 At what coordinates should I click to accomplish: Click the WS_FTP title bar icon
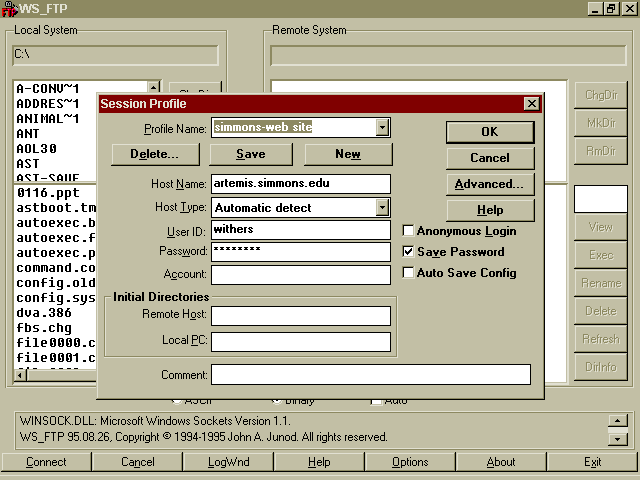[x=9, y=9]
